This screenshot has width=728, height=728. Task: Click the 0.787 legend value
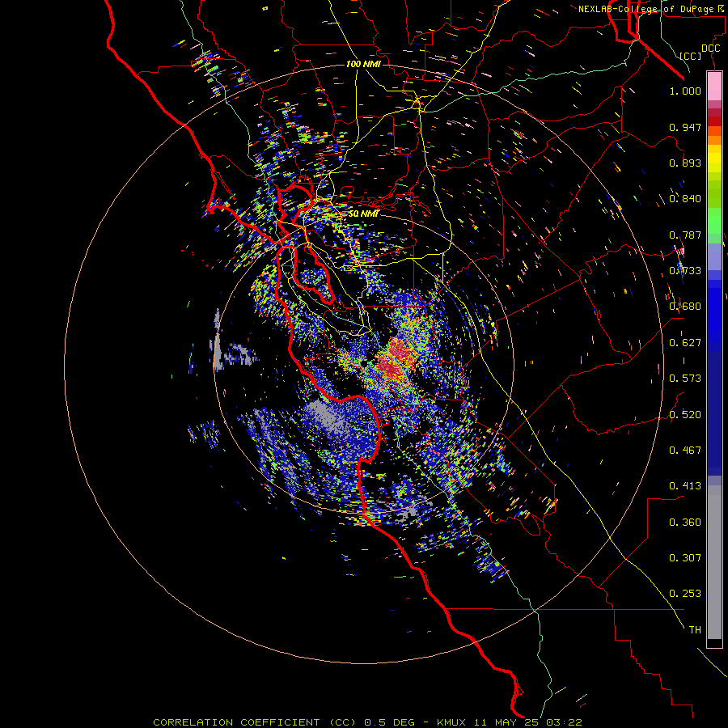click(685, 235)
